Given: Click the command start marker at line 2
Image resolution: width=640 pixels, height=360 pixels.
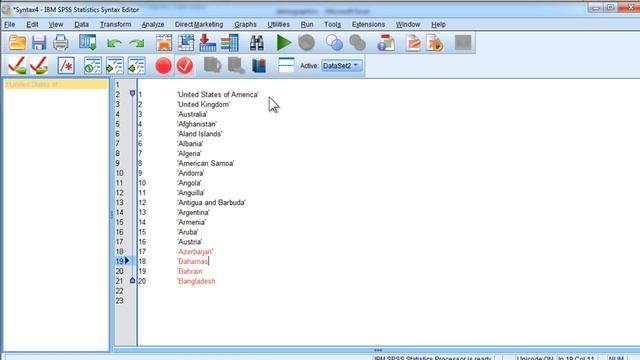Looking at the screenshot, I should point(132,94).
